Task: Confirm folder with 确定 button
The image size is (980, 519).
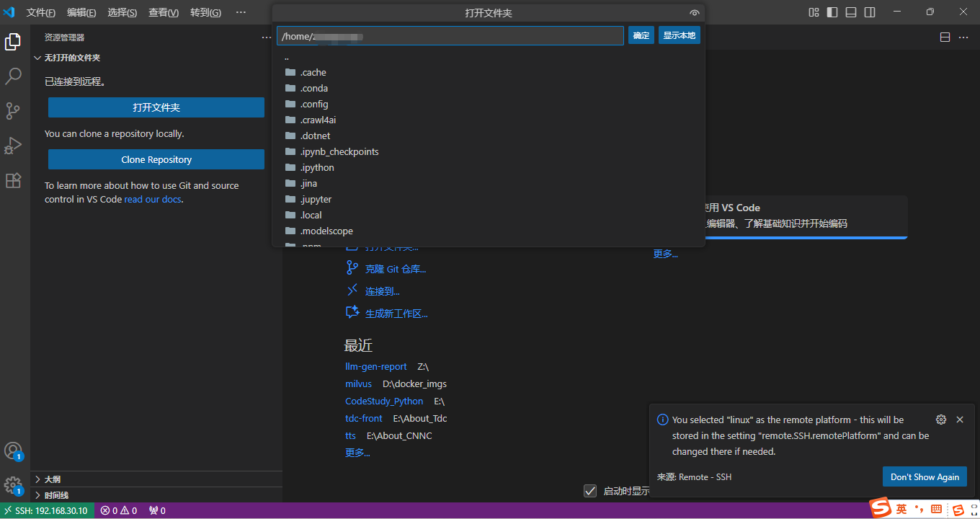Action: point(641,35)
